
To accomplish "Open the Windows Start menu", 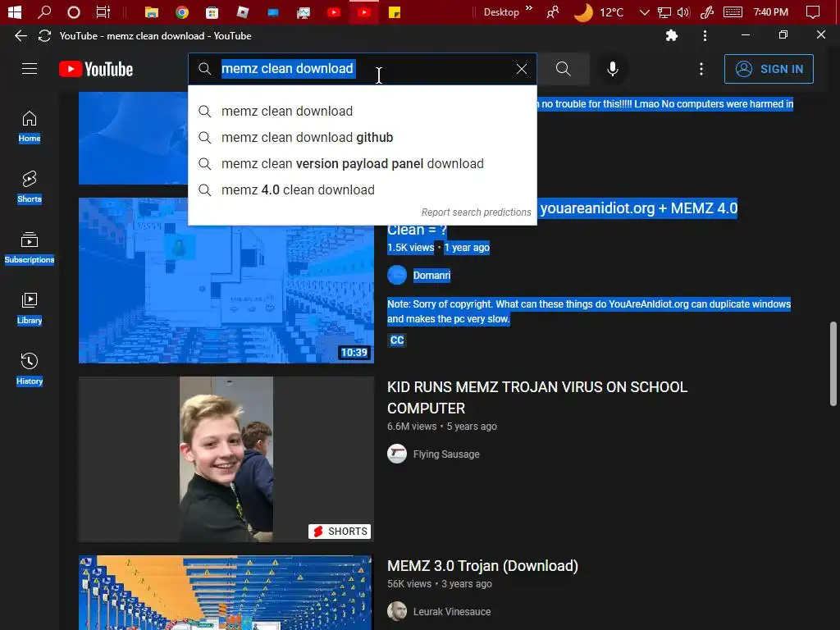I will (15, 11).
